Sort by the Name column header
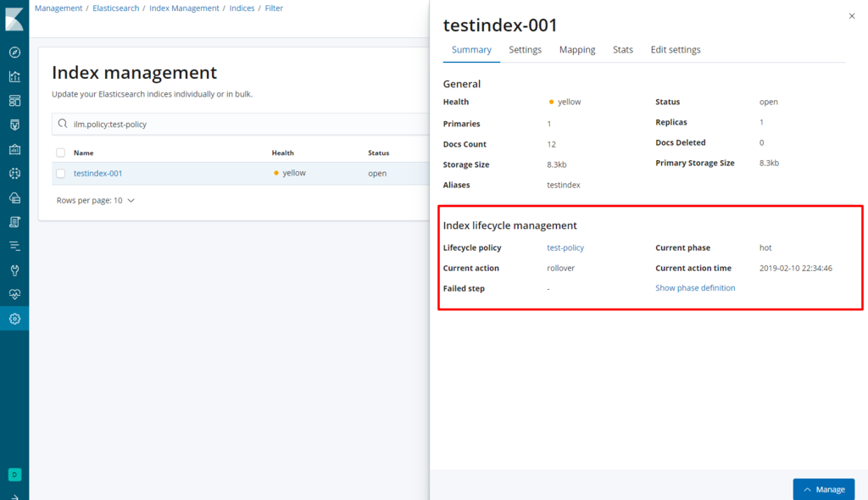The width and height of the screenshot is (868, 500). pos(84,153)
